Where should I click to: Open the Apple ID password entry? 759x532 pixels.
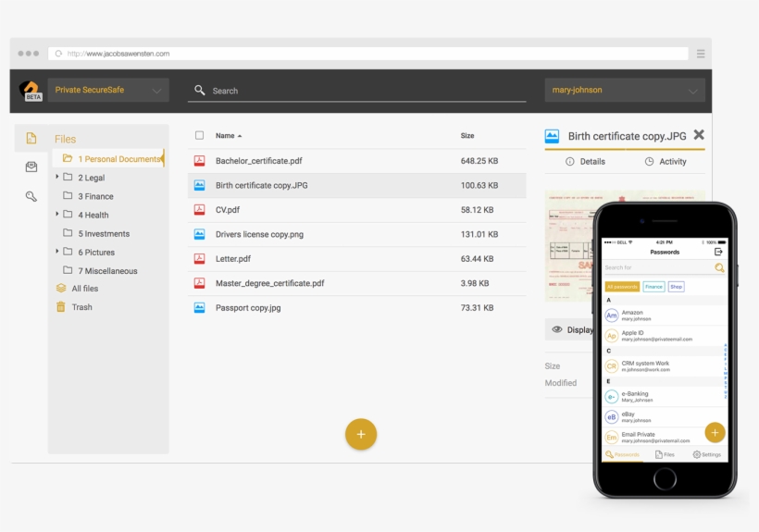(663, 336)
